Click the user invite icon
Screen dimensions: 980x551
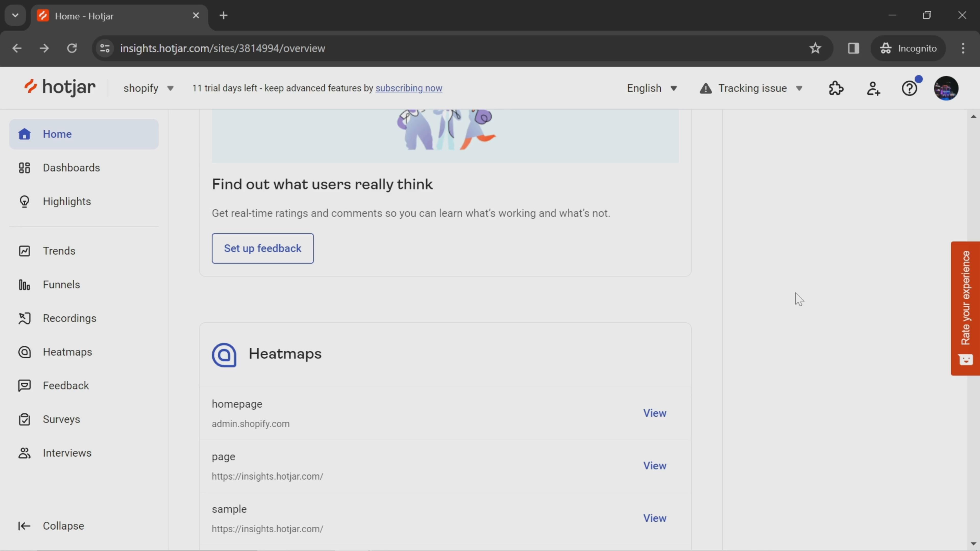tap(874, 88)
